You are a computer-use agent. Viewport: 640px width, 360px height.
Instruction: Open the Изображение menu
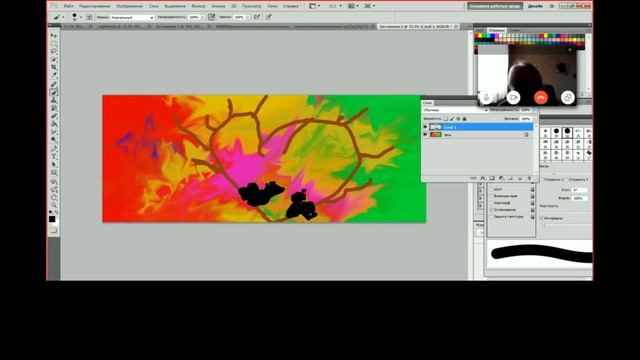click(x=129, y=6)
